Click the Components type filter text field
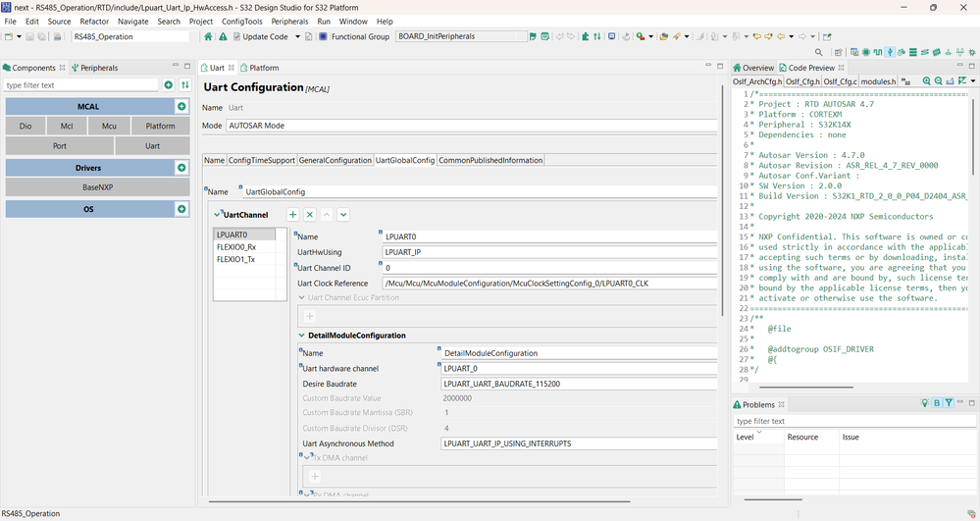Viewport: 980px width, 521px height. (x=81, y=85)
